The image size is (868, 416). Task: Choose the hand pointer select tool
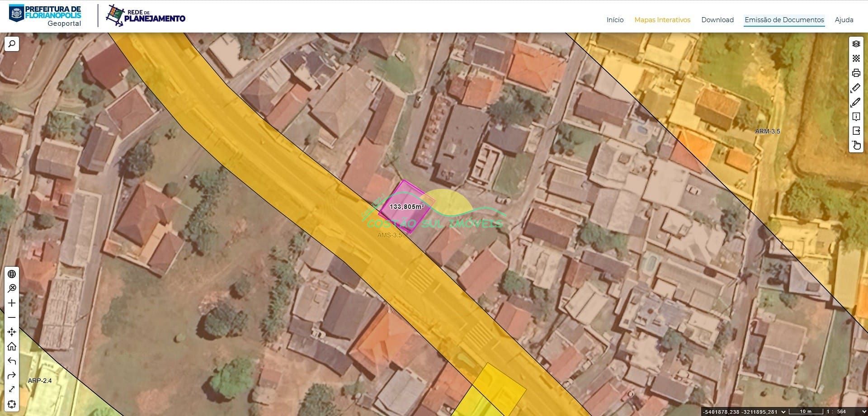click(856, 145)
